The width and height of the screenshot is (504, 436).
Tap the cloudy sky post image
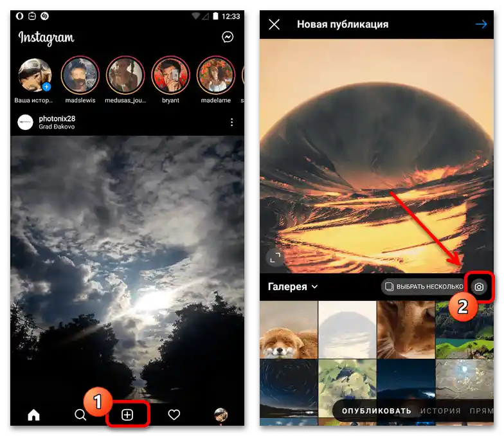[127, 269]
